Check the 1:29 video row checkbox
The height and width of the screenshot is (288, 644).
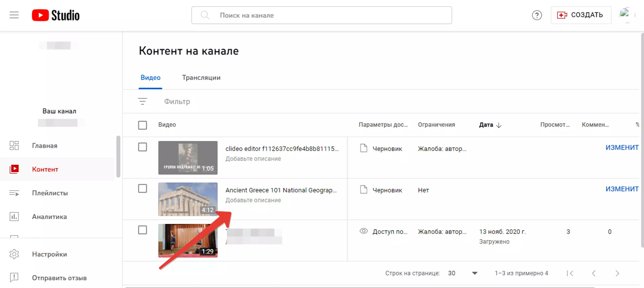(x=142, y=230)
